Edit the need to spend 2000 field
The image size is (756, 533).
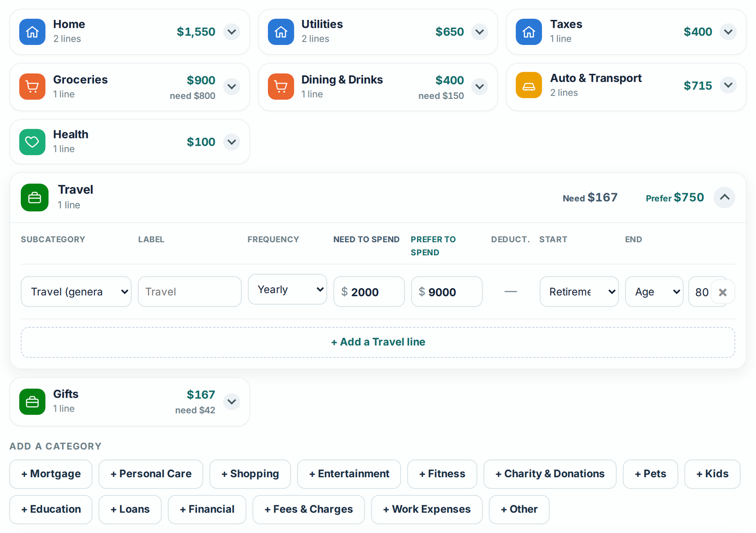click(x=369, y=292)
